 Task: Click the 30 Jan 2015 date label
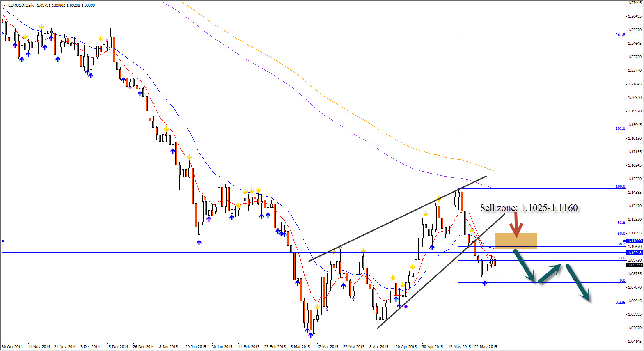[x=222, y=347]
